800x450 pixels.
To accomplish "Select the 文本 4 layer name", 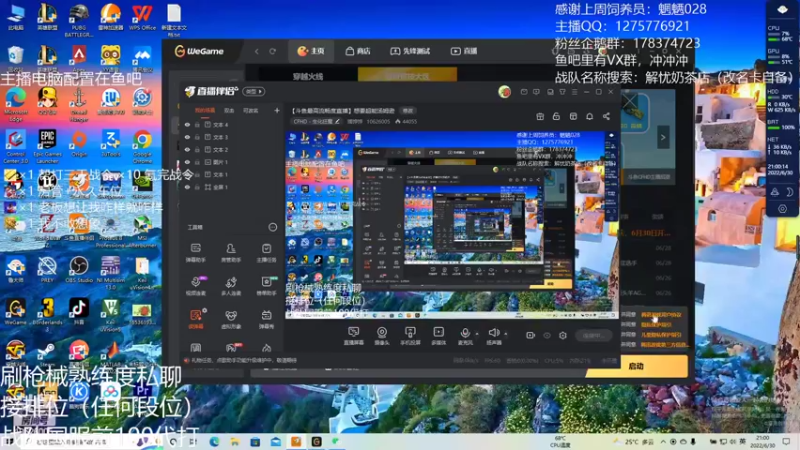I will [x=220, y=124].
